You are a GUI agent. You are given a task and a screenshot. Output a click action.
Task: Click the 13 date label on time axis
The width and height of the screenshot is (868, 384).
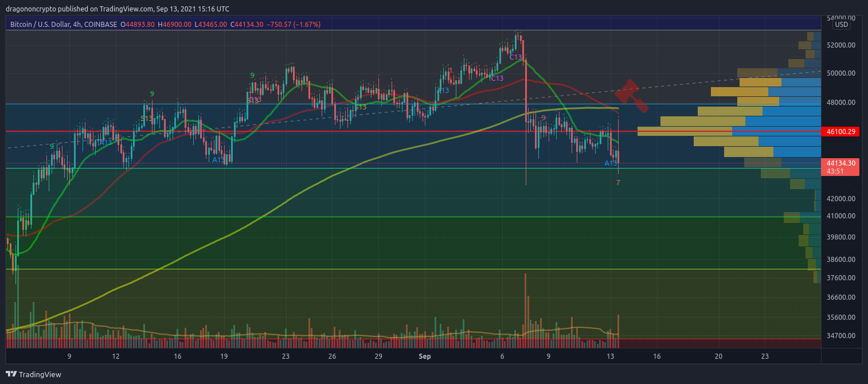611,356
